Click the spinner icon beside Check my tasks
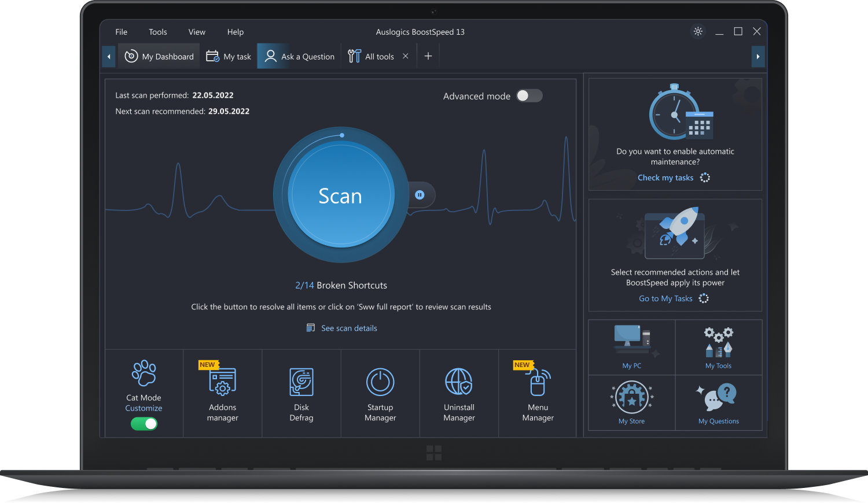 705,177
